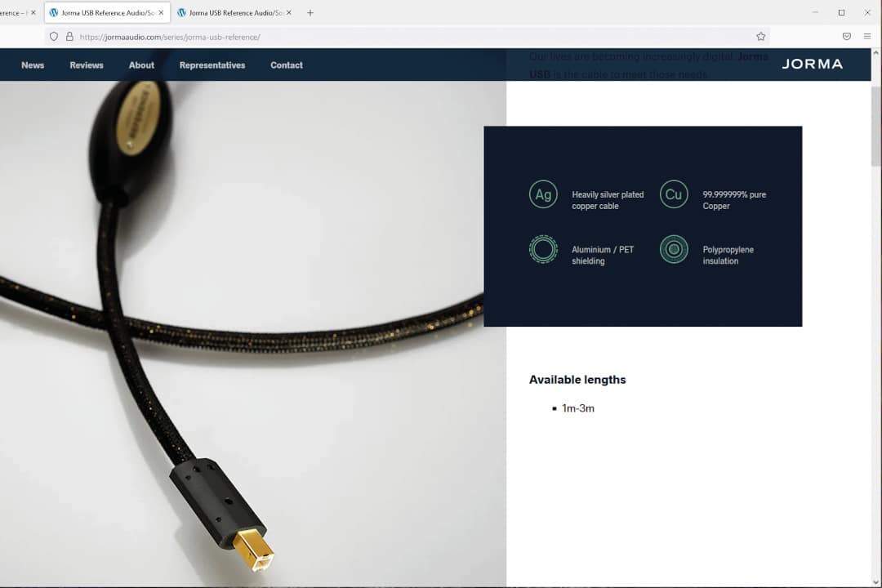
Task: Open the Firefox hamburger menu
Action: [x=867, y=37]
